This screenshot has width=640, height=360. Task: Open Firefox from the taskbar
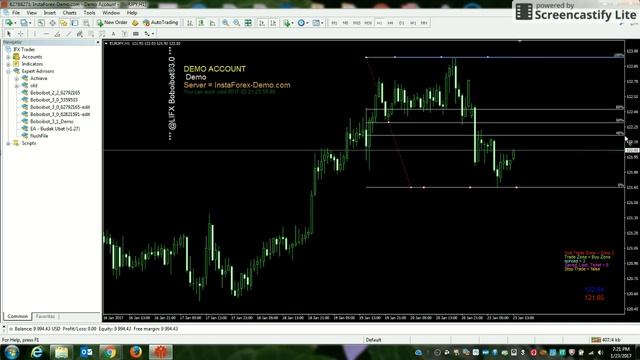[x=136, y=352]
